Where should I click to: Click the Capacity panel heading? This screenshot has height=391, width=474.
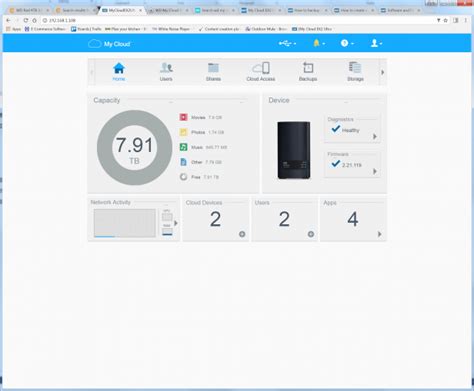point(107,100)
